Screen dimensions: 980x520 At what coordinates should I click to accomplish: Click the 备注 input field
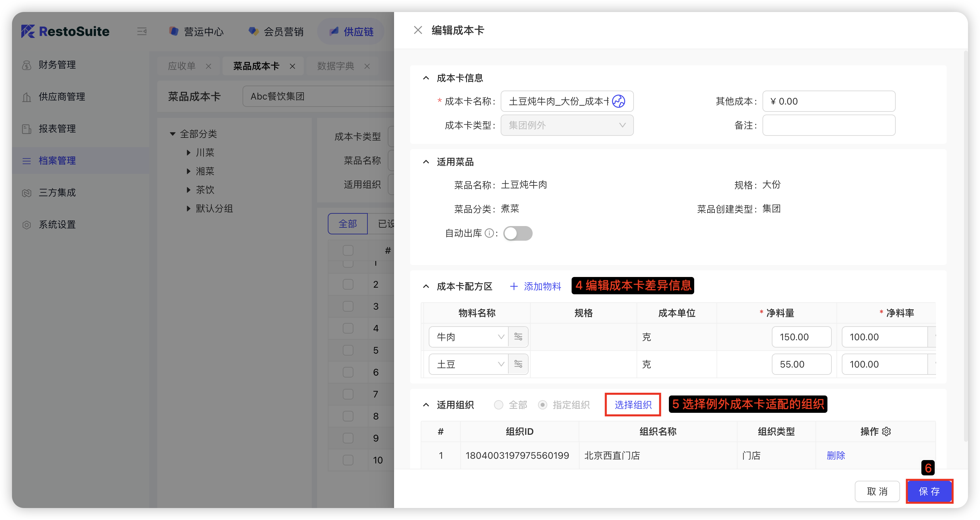pos(828,125)
